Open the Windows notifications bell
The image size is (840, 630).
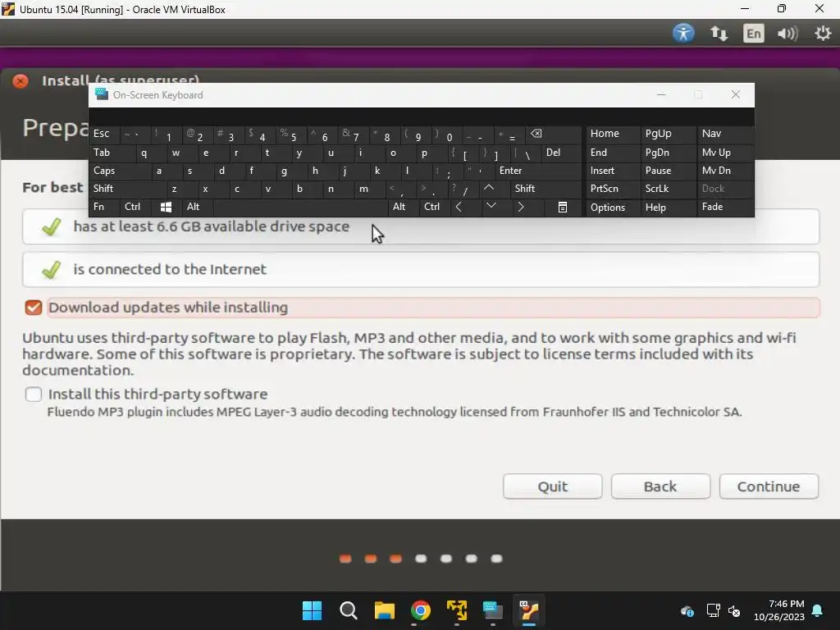(818, 610)
